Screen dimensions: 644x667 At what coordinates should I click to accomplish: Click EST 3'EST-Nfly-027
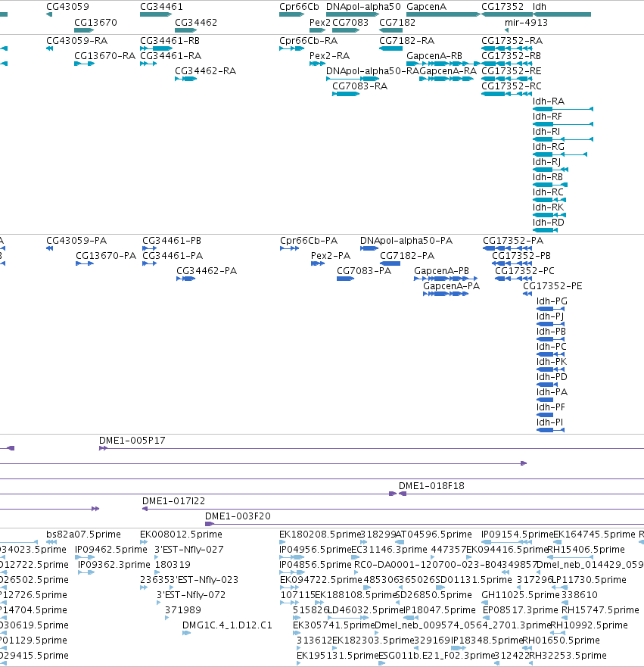point(188,550)
